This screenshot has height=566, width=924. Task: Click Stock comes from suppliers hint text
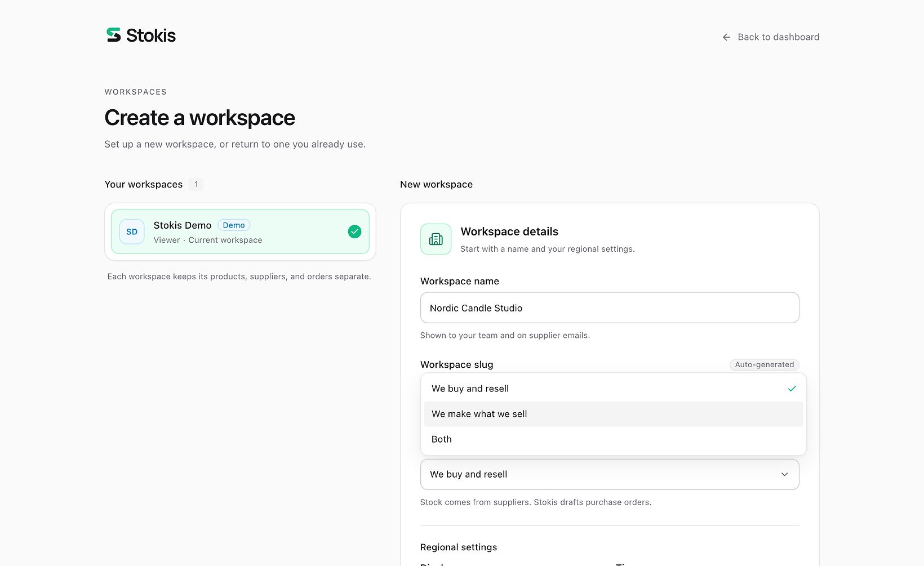click(x=536, y=502)
